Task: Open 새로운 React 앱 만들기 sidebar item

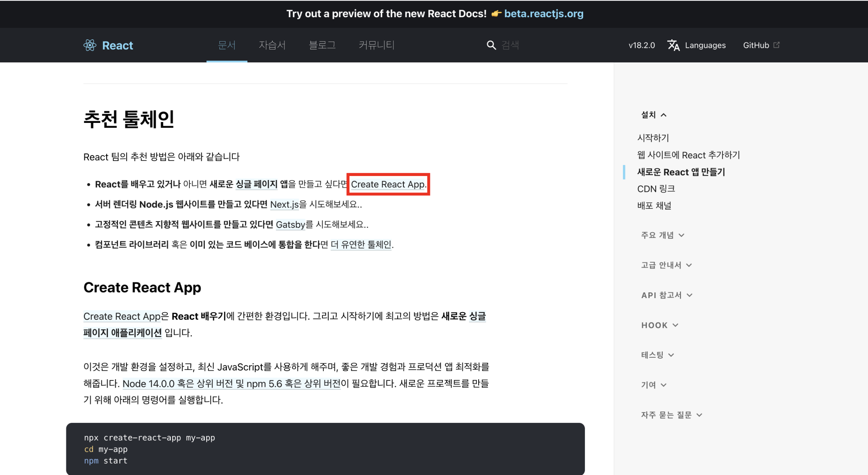Action: pyautogui.click(x=681, y=172)
